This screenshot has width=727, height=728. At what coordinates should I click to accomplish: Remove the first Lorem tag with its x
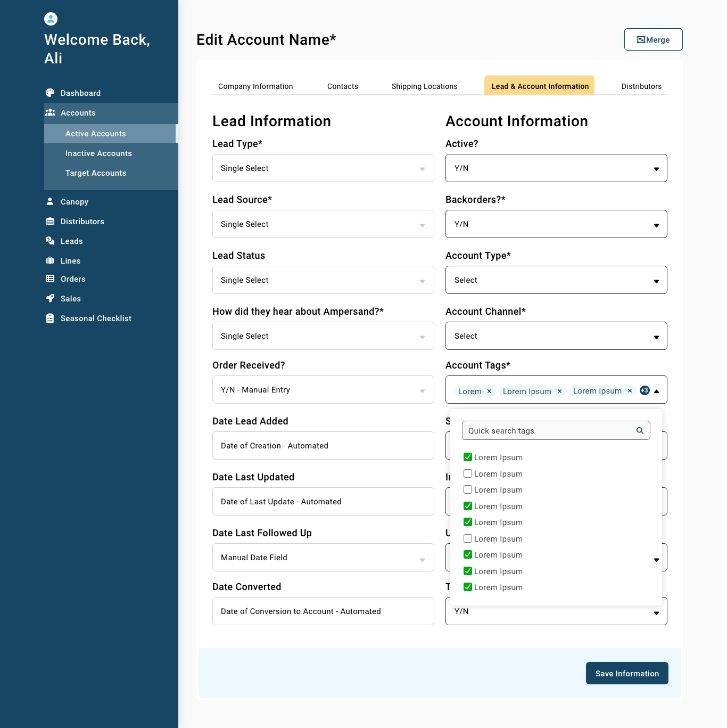(489, 391)
